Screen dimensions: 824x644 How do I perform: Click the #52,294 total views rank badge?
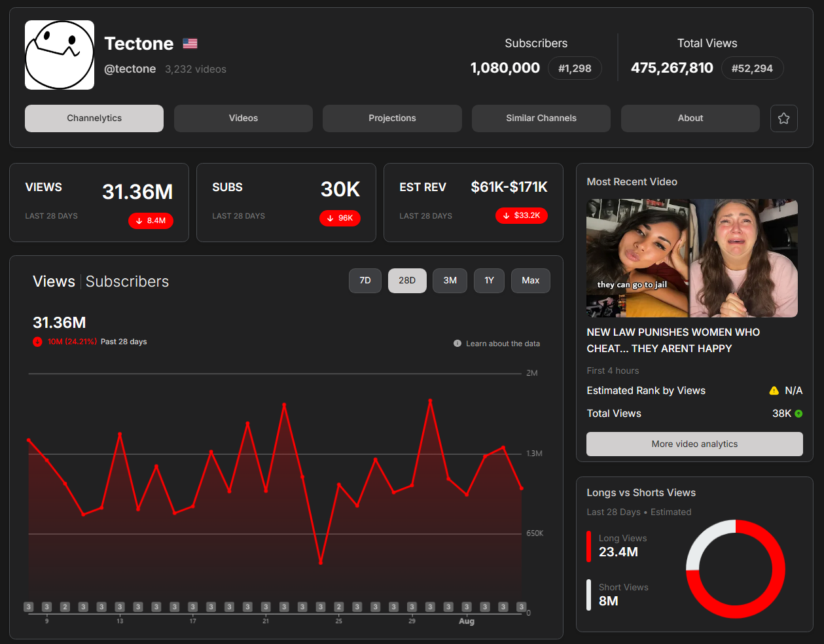tap(752, 68)
